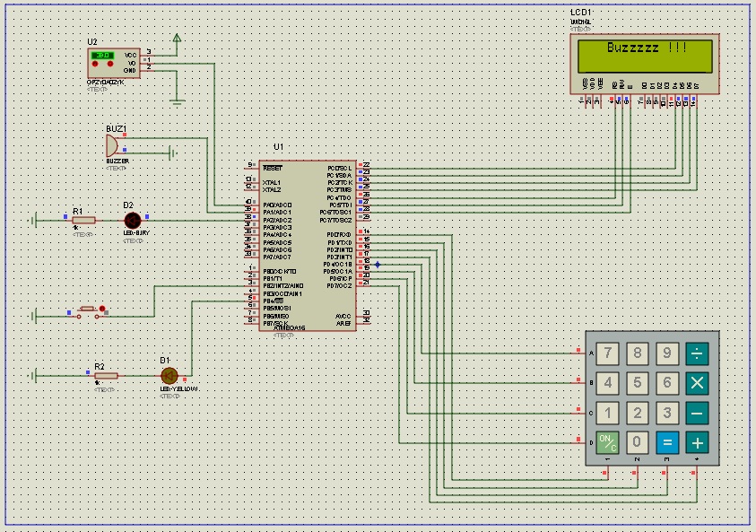The height and width of the screenshot is (532, 756).
Task: Click the push button switch component
Action: [x=90, y=312]
